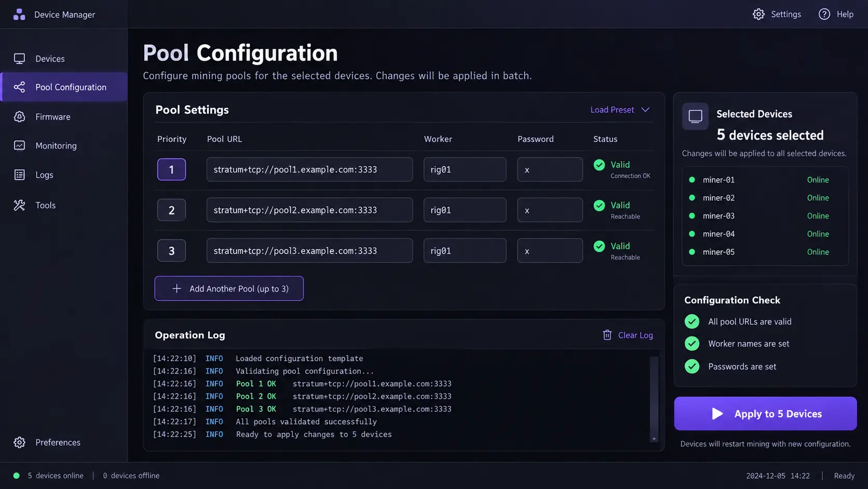Select miner-05 in device list

(765, 252)
